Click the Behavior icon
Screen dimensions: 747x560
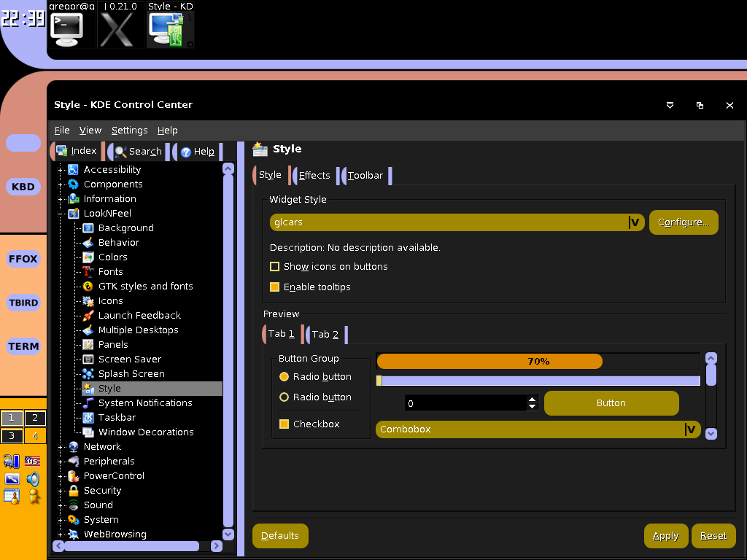[x=88, y=242]
